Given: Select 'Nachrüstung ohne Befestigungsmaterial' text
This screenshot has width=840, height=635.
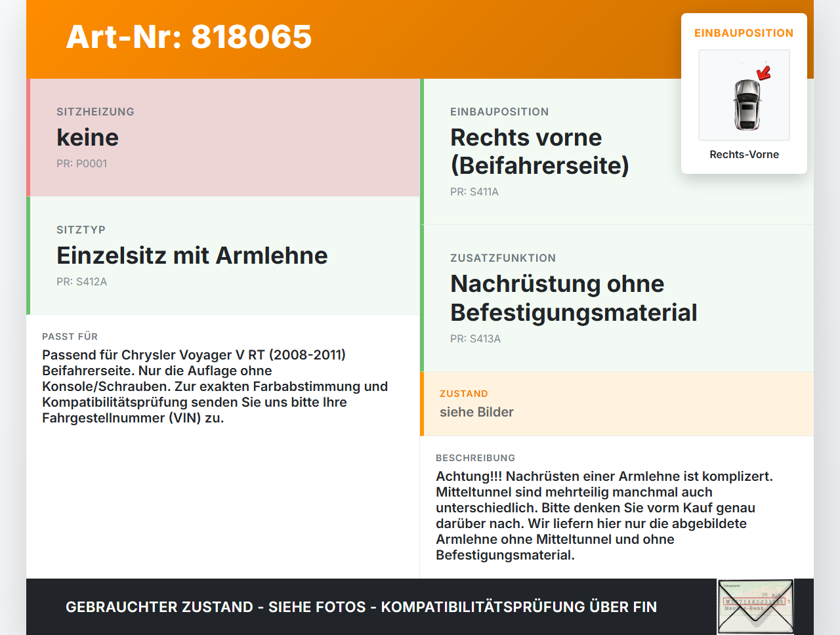Looking at the screenshot, I should tap(574, 298).
